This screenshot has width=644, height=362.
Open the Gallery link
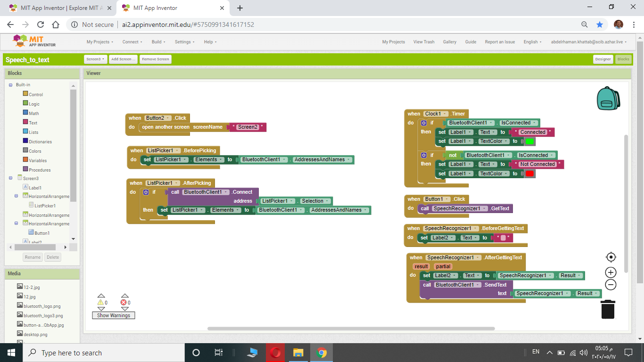tap(450, 42)
